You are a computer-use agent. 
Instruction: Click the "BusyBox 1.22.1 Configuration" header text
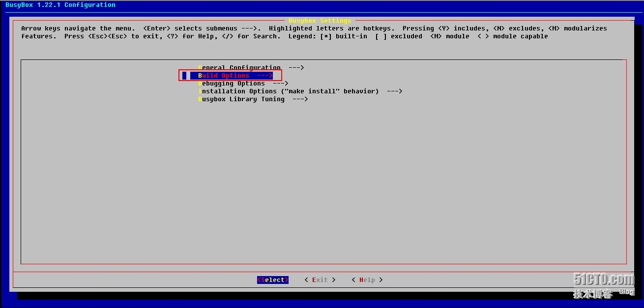coord(60,5)
